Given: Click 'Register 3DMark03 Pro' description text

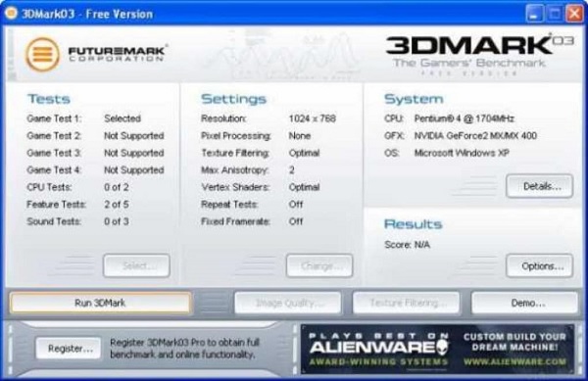Looking at the screenshot, I should [184, 349].
